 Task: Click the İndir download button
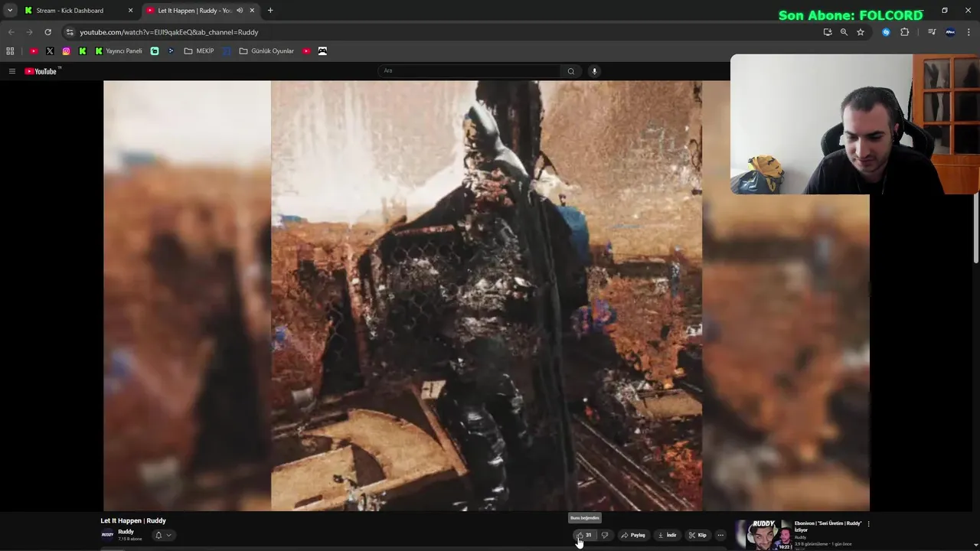coord(667,535)
